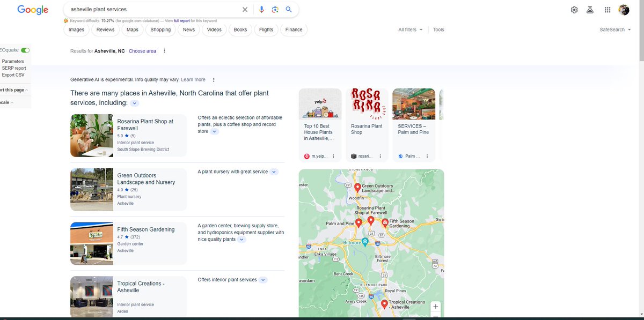Click Green Outdoors map pin
This screenshot has width=644, height=320.
[357, 188]
